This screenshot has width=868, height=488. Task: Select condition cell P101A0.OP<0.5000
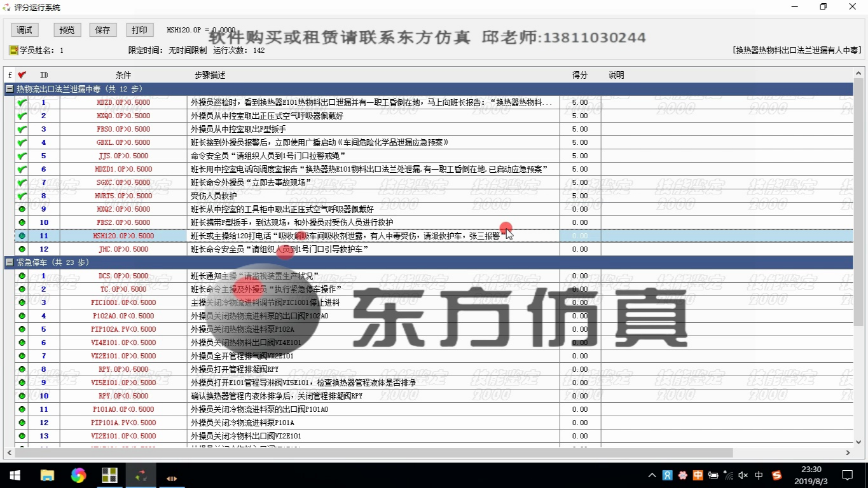pyautogui.click(x=123, y=409)
